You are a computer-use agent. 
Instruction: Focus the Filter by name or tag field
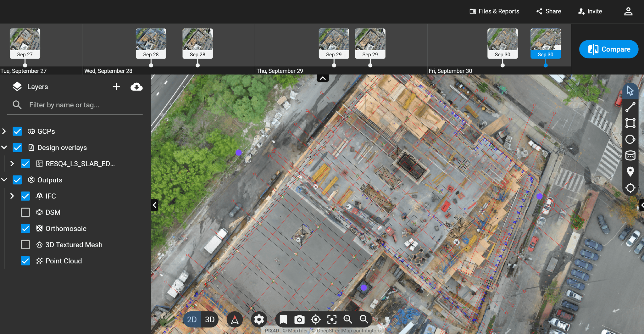(75, 105)
